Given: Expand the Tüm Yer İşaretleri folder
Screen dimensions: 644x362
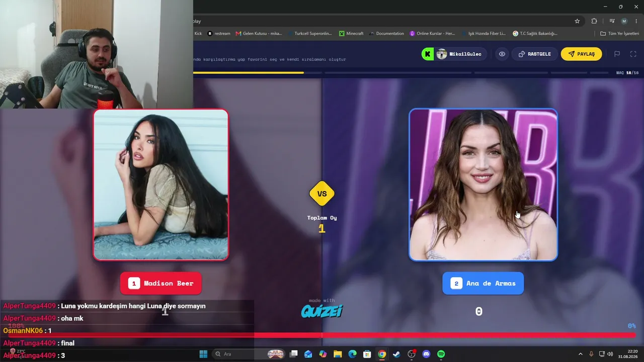Looking at the screenshot, I should 619,34.
